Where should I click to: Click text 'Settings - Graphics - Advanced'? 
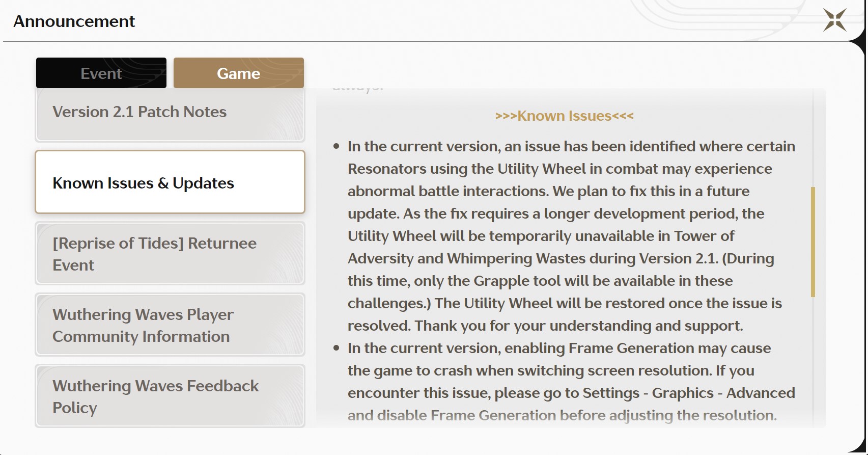click(689, 393)
